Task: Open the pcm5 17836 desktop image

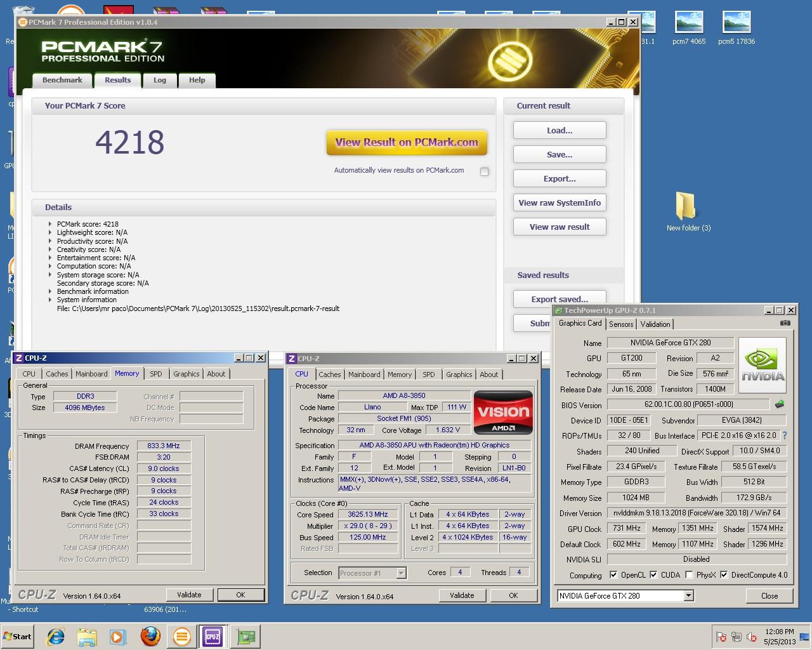Action: 737,28
